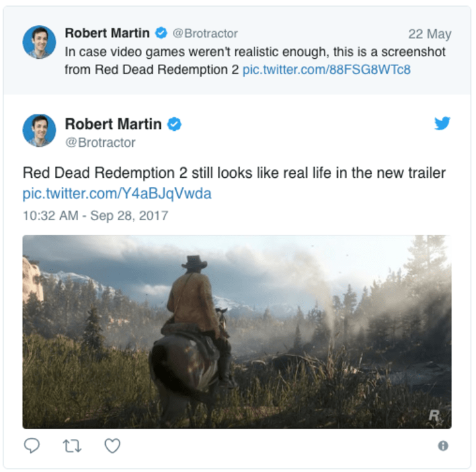Click the verified badge beside the large Robert Martin name
The height and width of the screenshot is (472, 476).
(175, 124)
